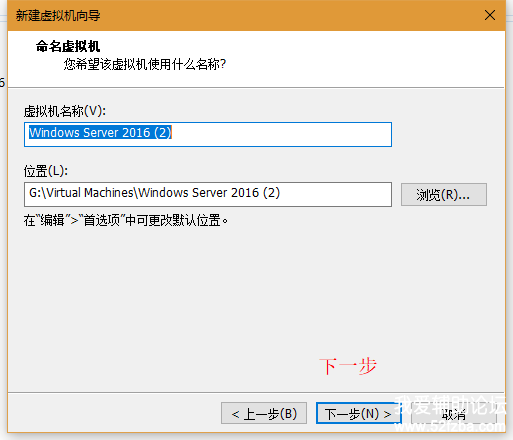
Task: Select the 位置(L): label
Action: [x=46, y=171]
